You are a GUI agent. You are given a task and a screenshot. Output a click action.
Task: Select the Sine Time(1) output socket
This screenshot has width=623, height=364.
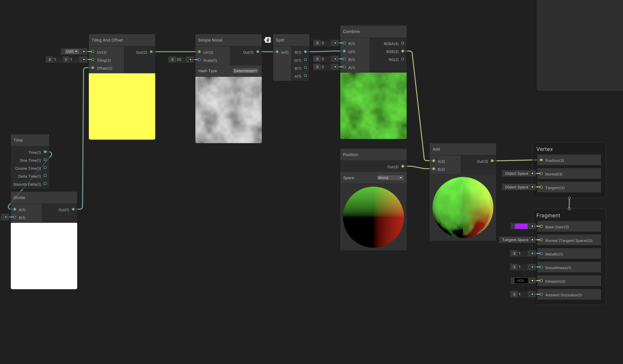coord(45,160)
